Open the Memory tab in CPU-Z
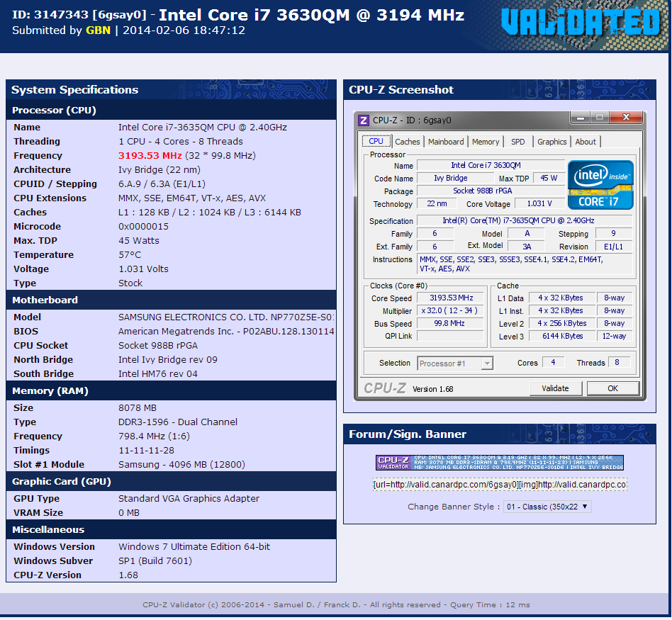Image resolution: width=672 pixels, height=620 pixels. click(x=486, y=142)
